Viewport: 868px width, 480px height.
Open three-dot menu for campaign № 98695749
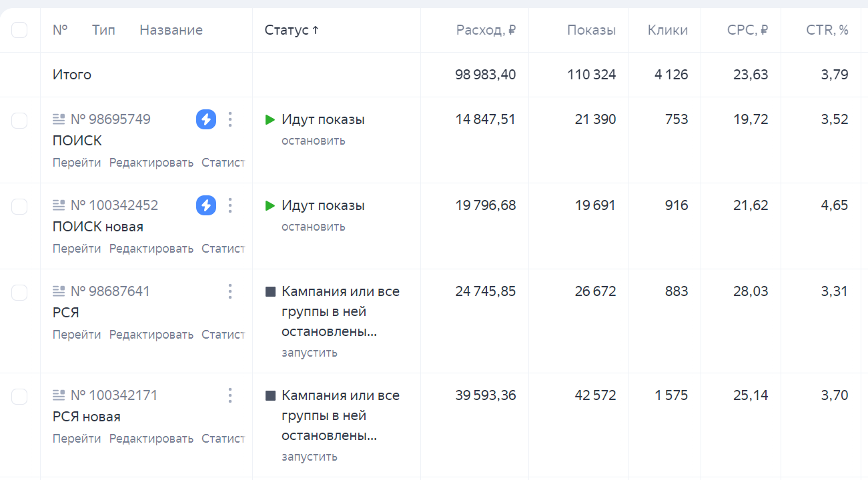[230, 119]
